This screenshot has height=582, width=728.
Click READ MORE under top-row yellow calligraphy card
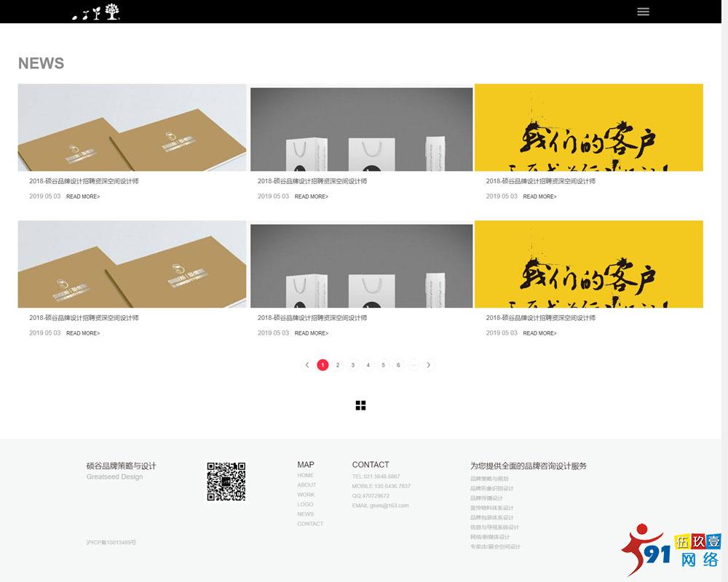click(539, 196)
